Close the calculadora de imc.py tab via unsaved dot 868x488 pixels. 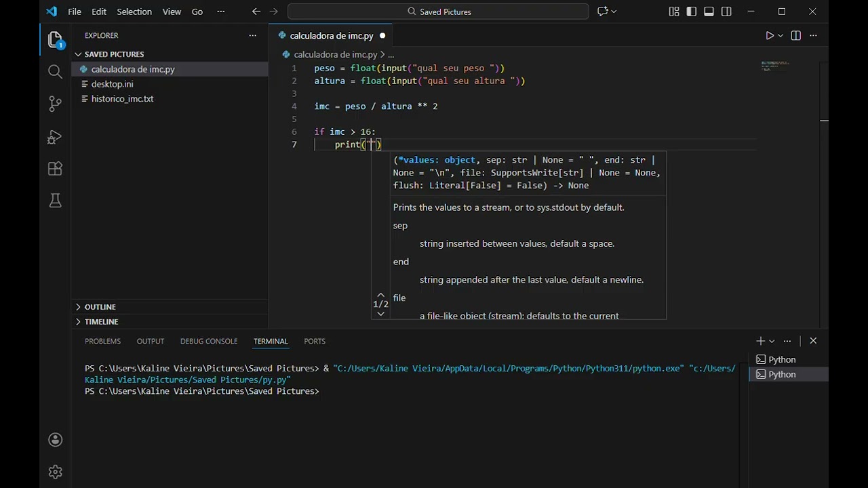382,36
